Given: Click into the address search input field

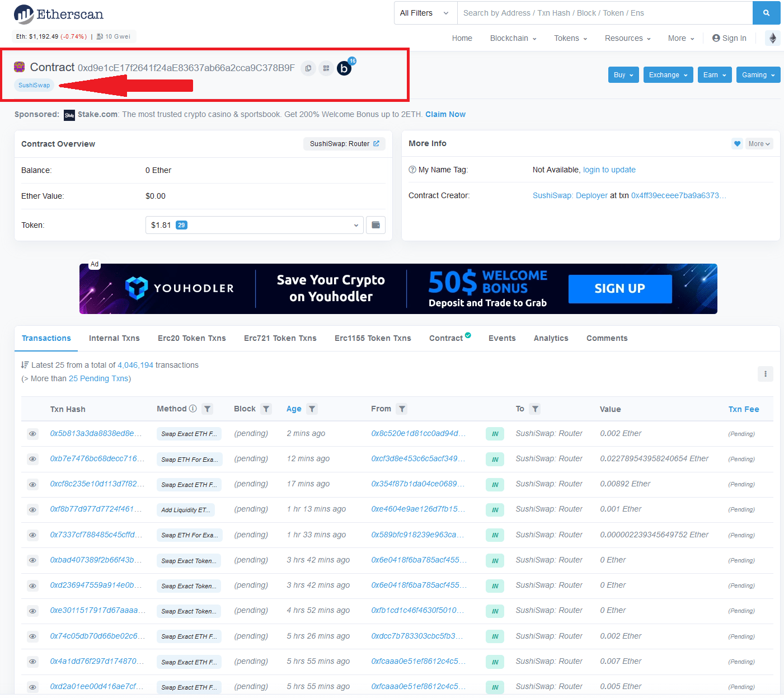Looking at the screenshot, I should pos(604,13).
